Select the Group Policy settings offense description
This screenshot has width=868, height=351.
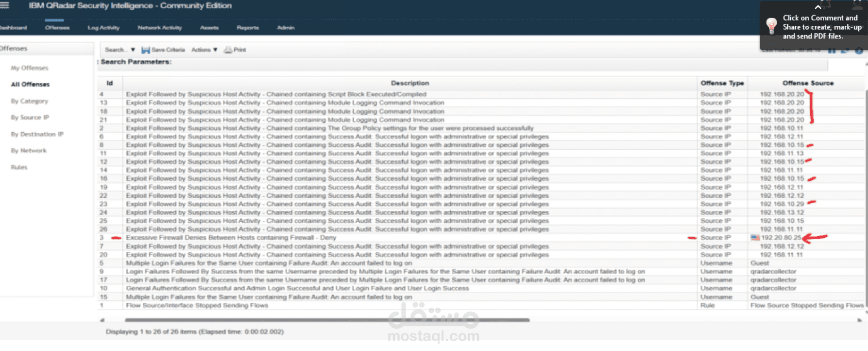click(x=330, y=128)
